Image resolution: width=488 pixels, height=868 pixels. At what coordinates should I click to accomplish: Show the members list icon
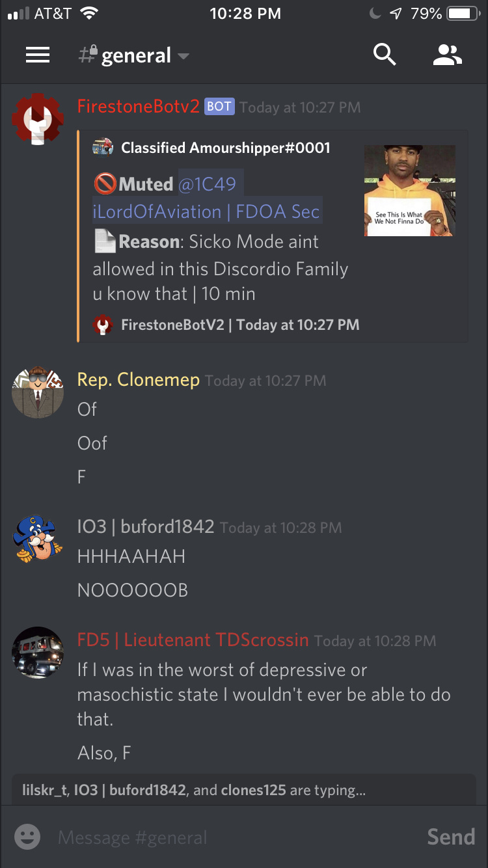point(448,55)
